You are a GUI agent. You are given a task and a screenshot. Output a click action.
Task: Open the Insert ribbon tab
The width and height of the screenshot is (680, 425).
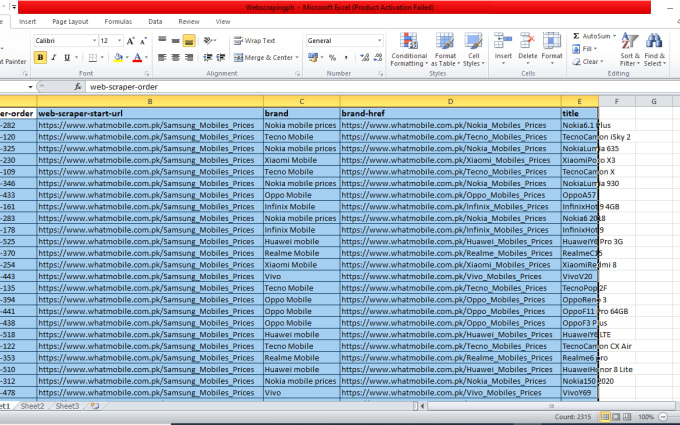27,22
